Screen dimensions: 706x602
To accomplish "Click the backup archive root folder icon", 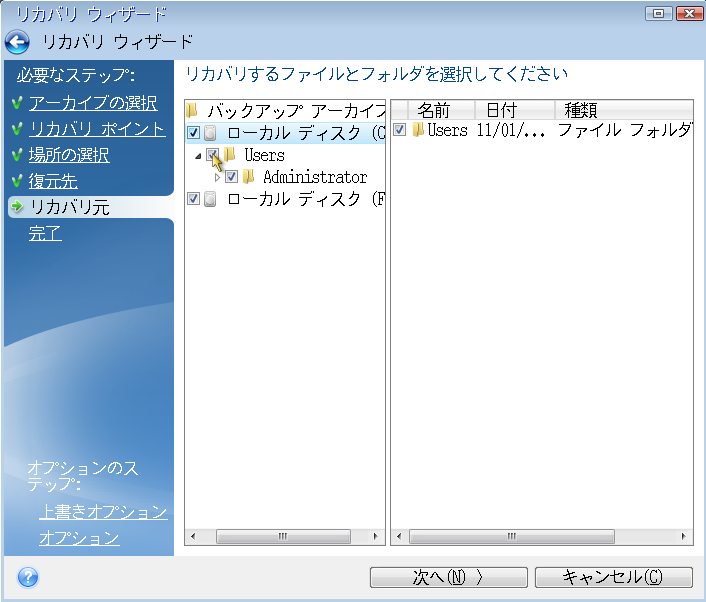I will (x=193, y=110).
